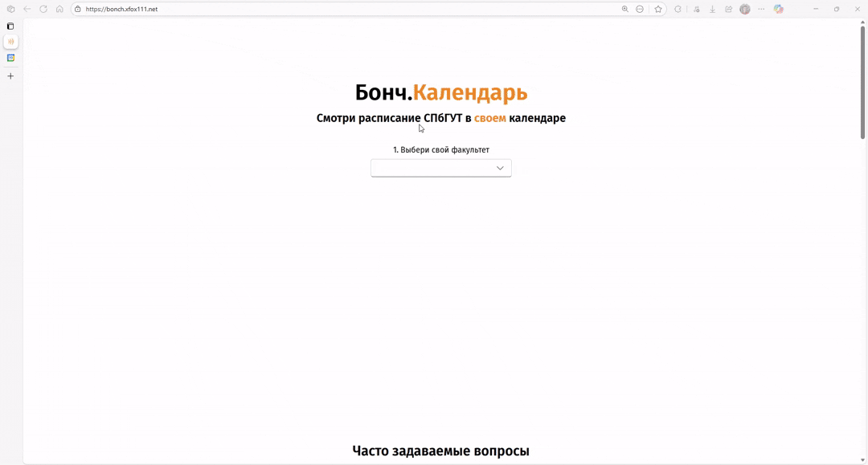Reload the bonch.xfox111.net page

pyautogui.click(x=43, y=9)
